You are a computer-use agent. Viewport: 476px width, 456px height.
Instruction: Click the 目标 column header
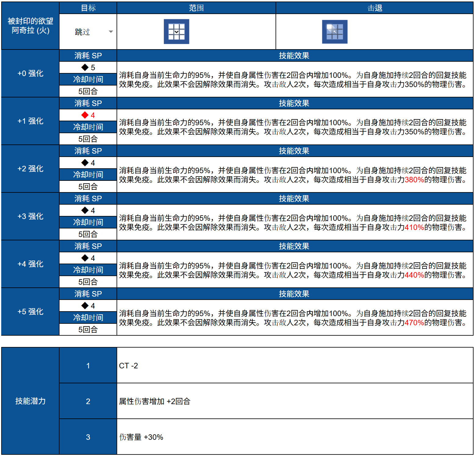pyautogui.click(x=88, y=8)
